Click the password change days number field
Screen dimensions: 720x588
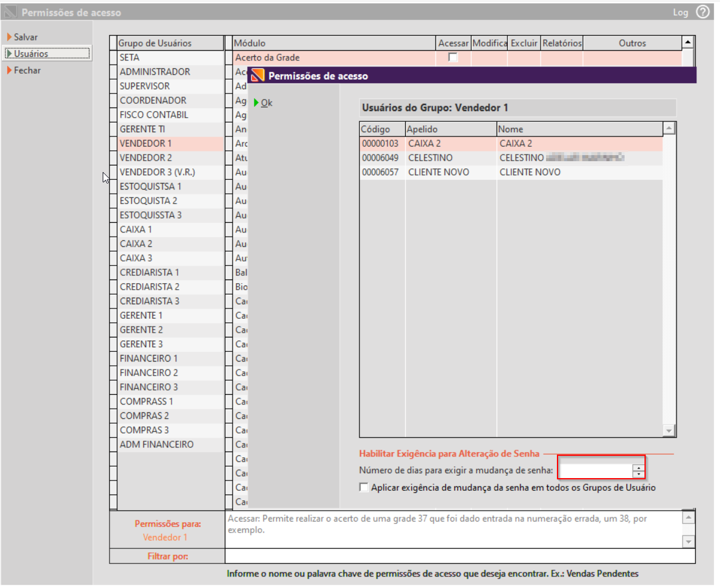[596, 470]
